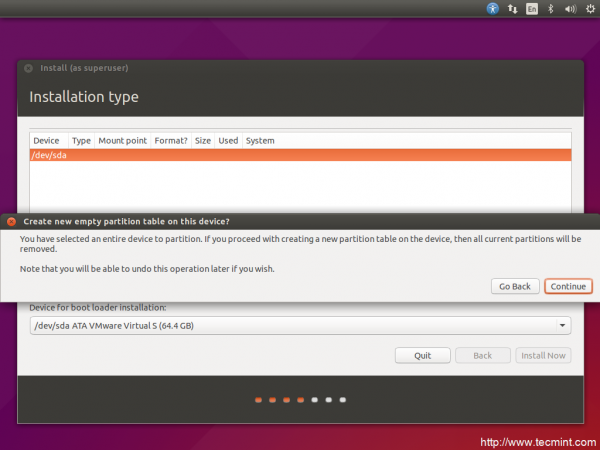Click the Type column header
This screenshot has height=450, width=600.
coord(81,141)
